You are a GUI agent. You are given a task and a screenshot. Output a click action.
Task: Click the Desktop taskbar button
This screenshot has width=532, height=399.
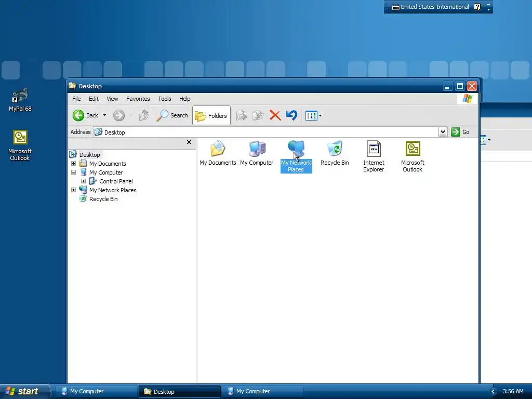coord(179,392)
